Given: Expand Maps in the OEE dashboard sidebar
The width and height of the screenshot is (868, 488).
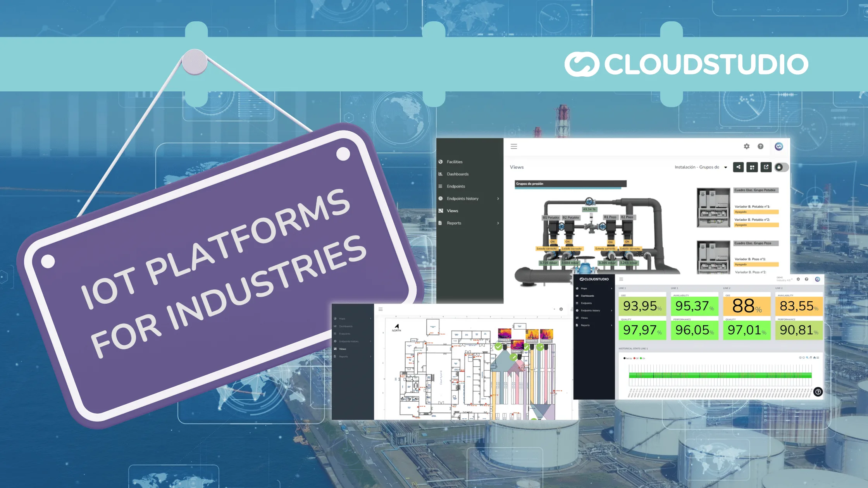Looking at the screenshot, I should click(x=594, y=289).
